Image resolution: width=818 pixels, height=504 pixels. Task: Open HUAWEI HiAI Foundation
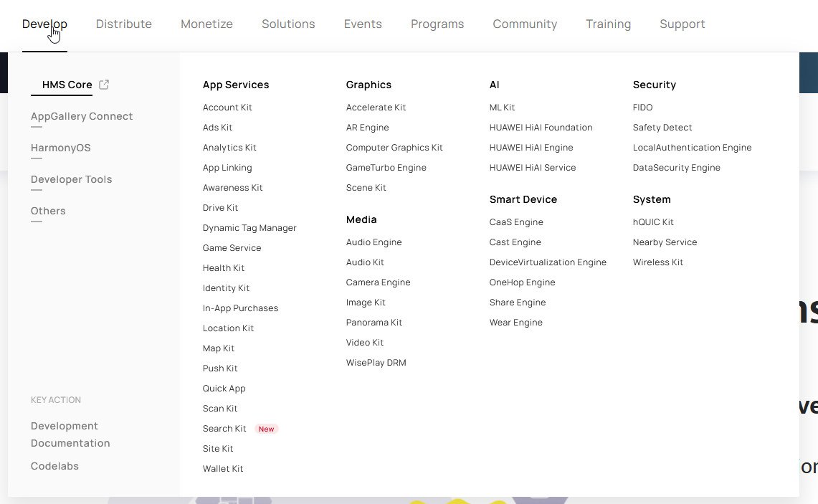541,128
